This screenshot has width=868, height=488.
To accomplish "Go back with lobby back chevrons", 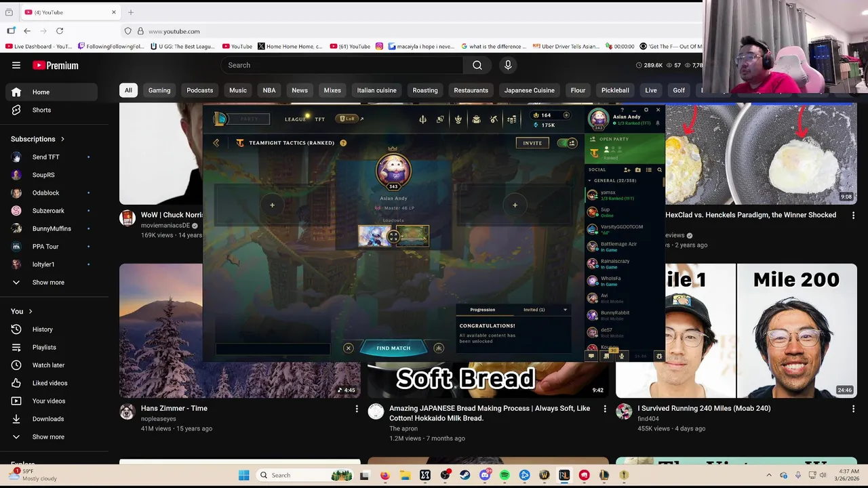I will click(216, 143).
